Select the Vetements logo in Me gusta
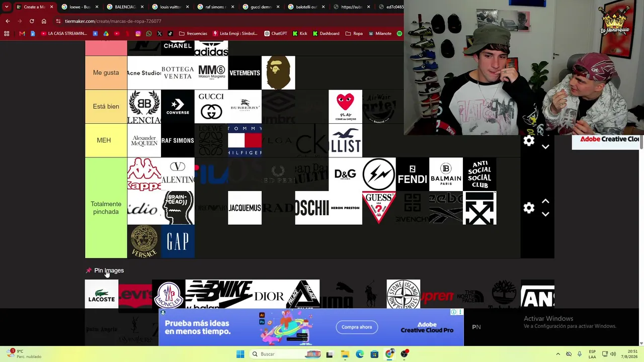This screenshot has width=644, height=362. (x=245, y=73)
